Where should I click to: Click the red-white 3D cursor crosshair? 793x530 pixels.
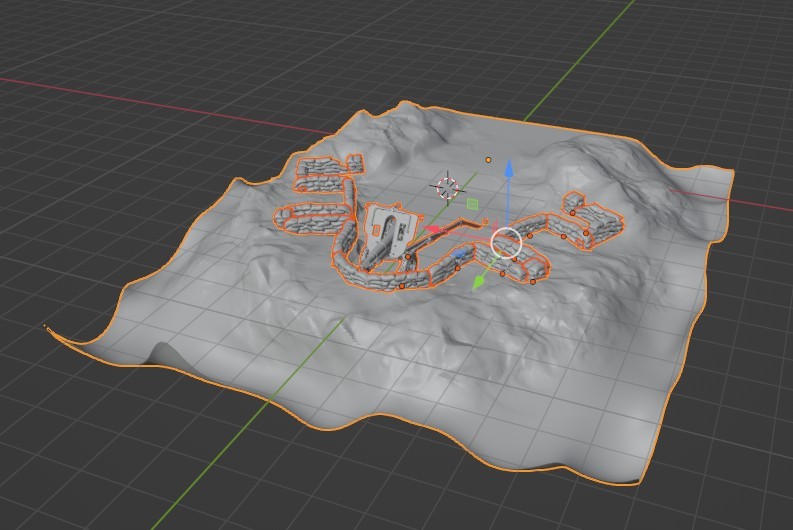(x=447, y=188)
